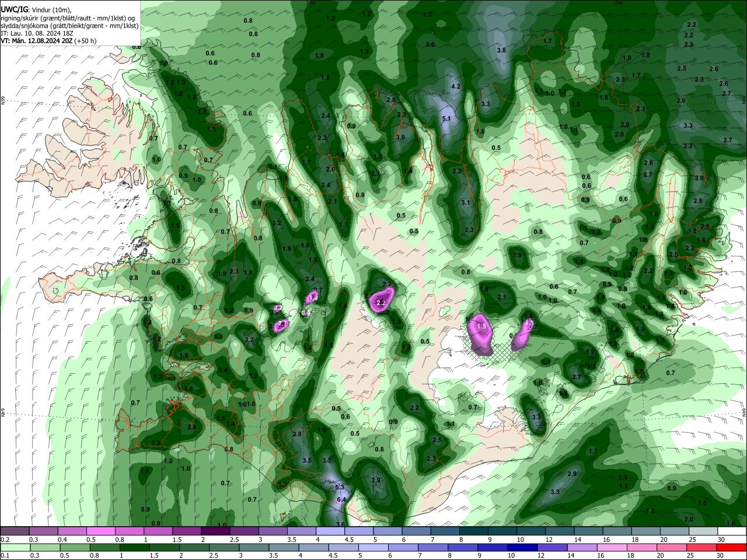Screen dimensions: 747x560
Task: Click the 15W longitude label
Action: pyautogui.click(x=619, y=3)
